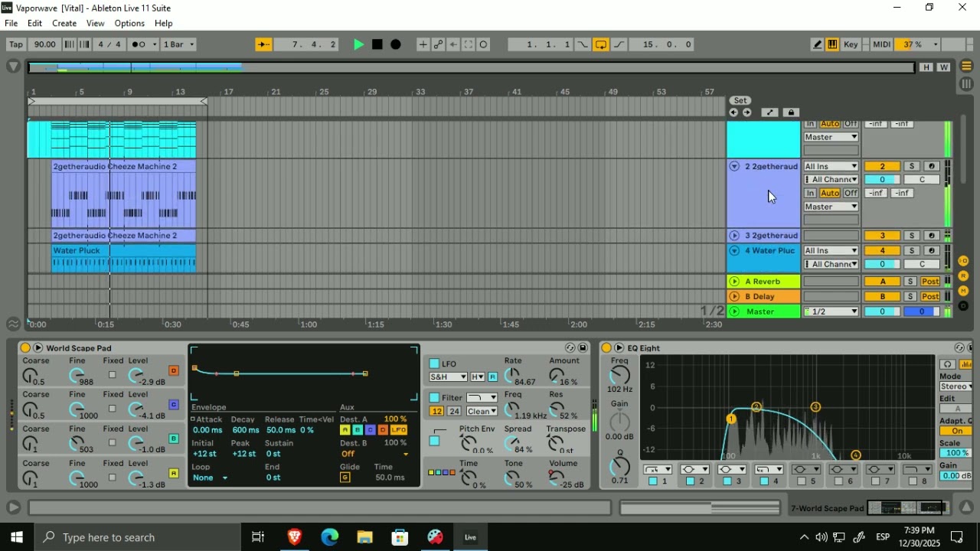The height and width of the screenshot is (551, 980).
Task: Enable Key Map Mode
Action: (851, 44)
